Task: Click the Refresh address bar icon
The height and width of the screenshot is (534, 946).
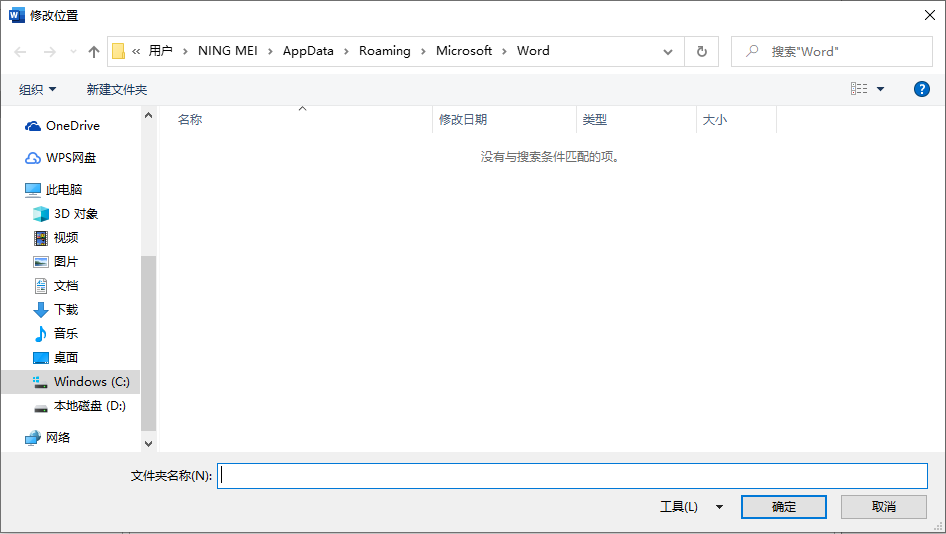Action: tap(701, 51)
